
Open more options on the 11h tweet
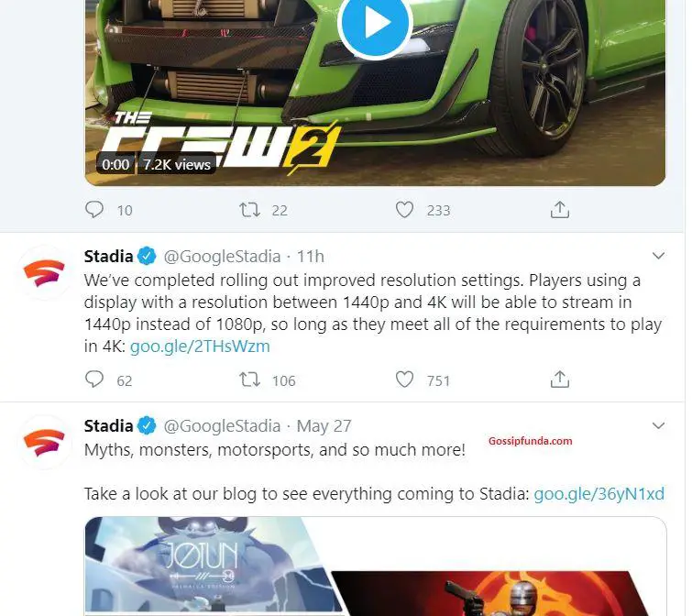[x=658, y=256]
